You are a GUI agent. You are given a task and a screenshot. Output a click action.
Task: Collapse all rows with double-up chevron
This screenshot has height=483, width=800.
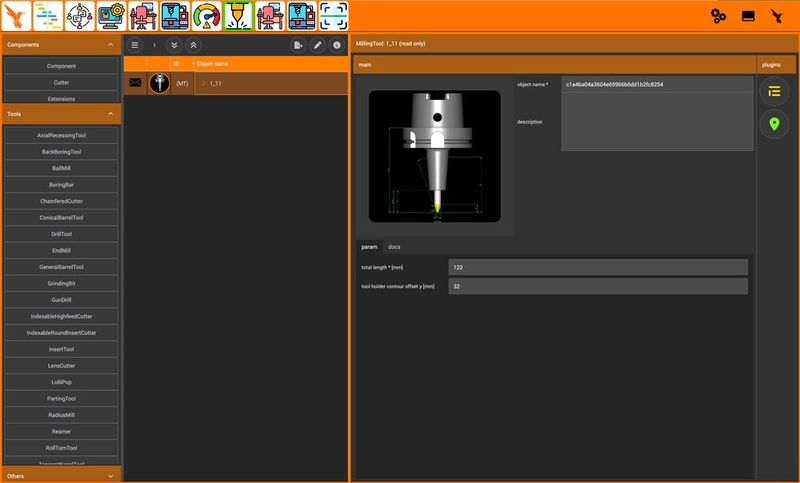tap(193, 45)
